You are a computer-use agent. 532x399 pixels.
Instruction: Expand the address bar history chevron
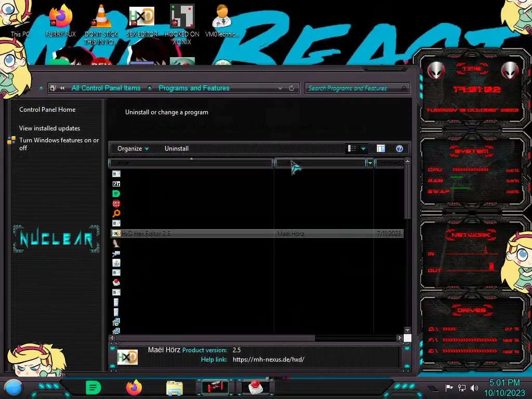[x=280, y=88]
